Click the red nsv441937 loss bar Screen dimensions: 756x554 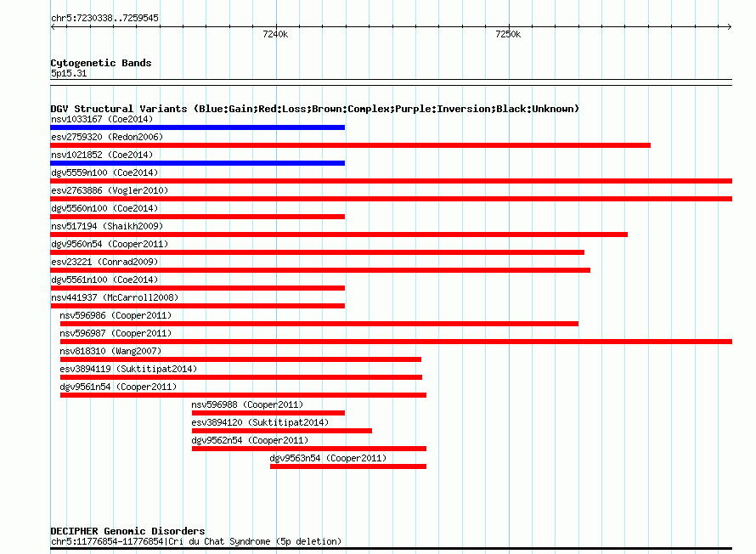pos(198,306)
